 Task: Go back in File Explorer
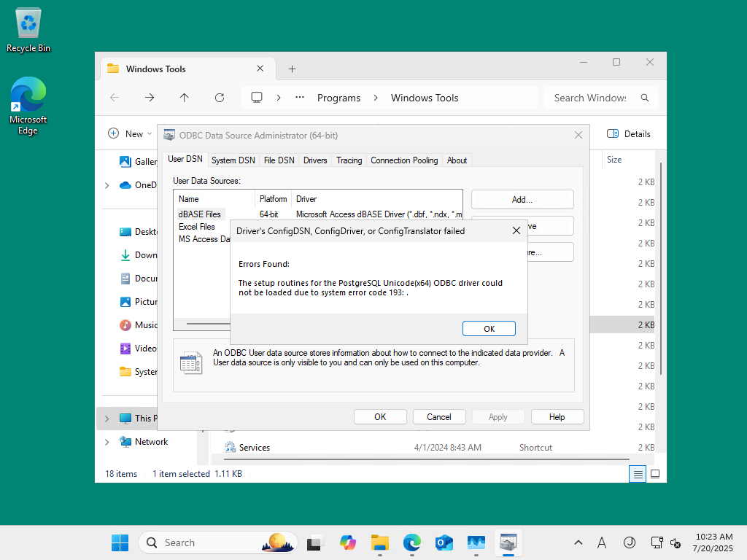pos(115,98)
